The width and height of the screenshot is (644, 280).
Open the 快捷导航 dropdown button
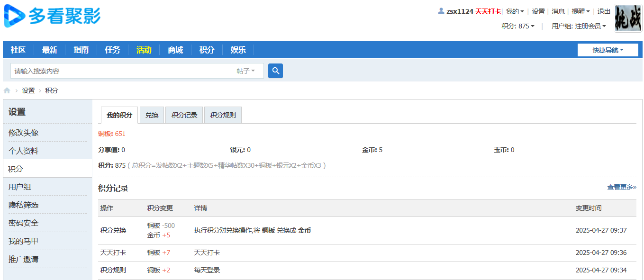(x=608, y=49)
